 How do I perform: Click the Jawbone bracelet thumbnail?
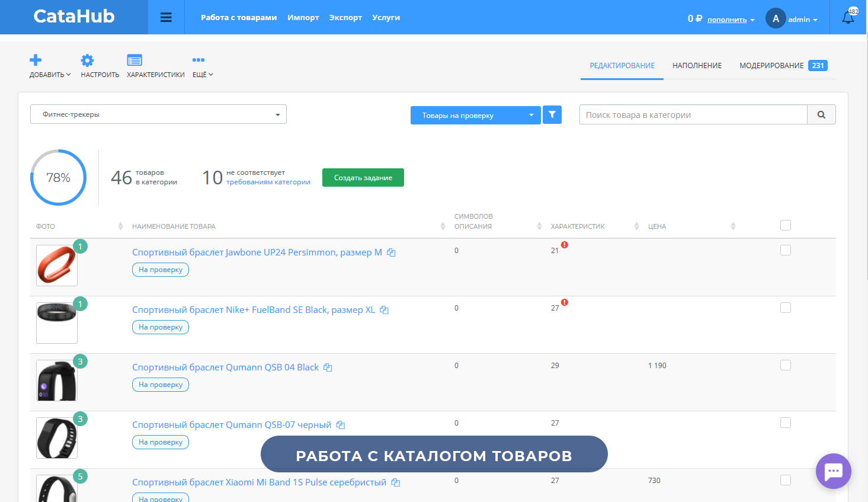click(x=57, y=266)
